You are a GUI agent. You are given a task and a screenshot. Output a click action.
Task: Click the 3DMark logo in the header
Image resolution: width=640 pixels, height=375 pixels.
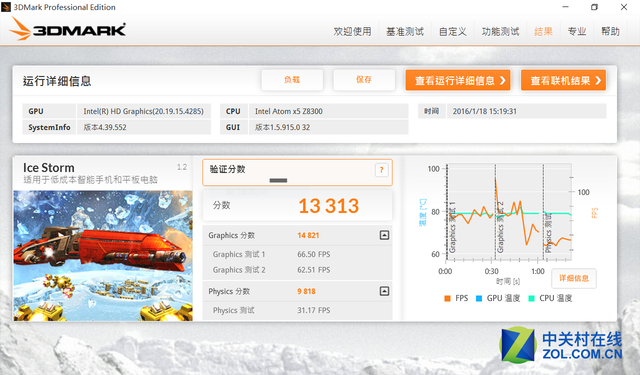[x=67, y=29]
